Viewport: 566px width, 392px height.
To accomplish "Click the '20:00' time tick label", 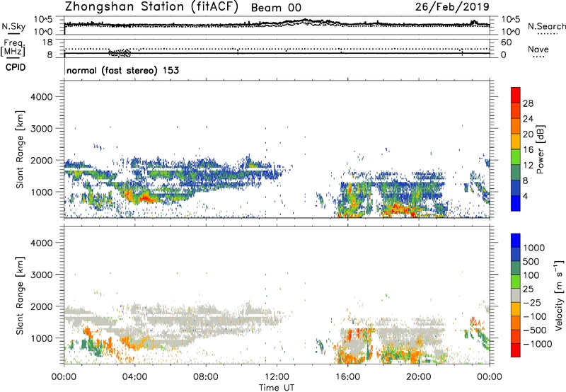I will (419, 377).
